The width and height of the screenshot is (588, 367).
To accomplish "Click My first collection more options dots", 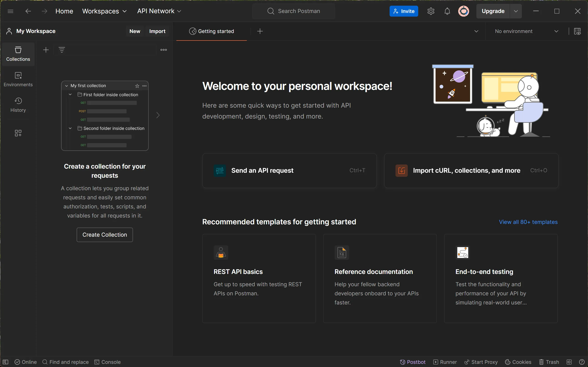I will (145, 86).
